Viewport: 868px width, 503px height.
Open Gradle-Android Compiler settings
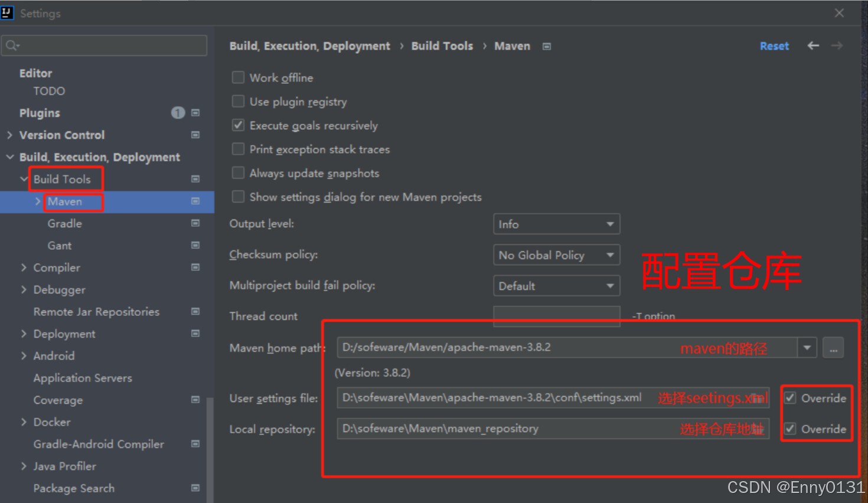pyautogui.click(x=99, y=444)
